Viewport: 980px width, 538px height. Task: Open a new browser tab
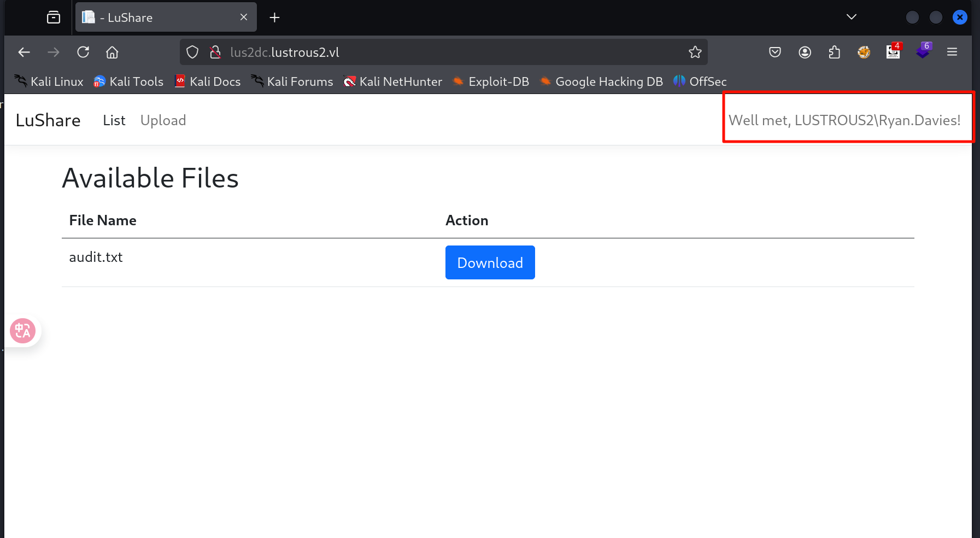274,17
